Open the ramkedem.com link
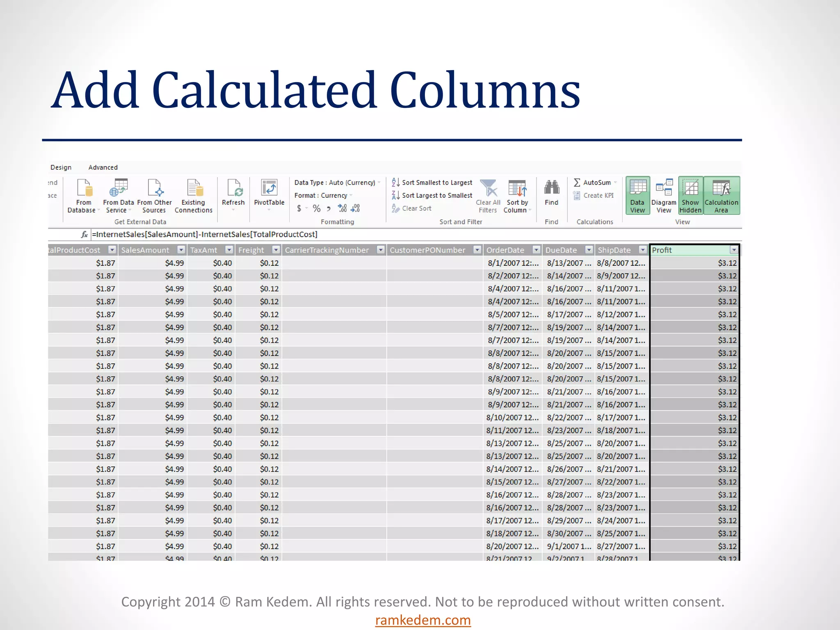 coord(423,620)
